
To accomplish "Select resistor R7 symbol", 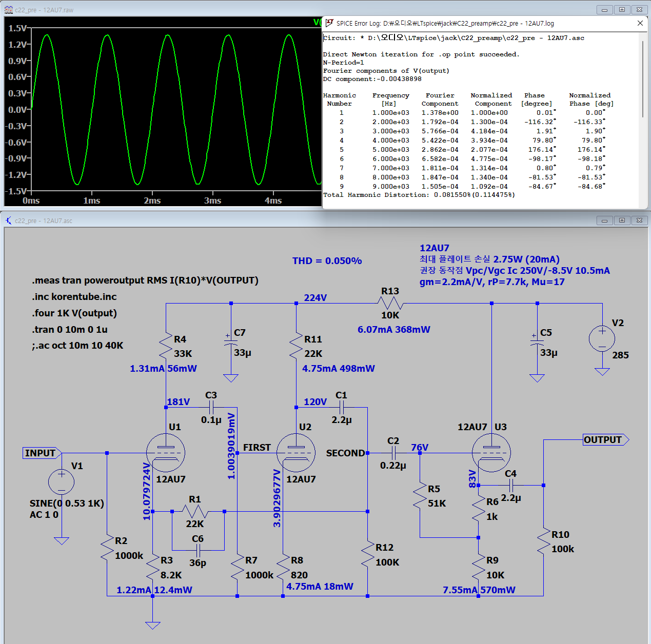I will pyautogui.click(x=238, y=568).
